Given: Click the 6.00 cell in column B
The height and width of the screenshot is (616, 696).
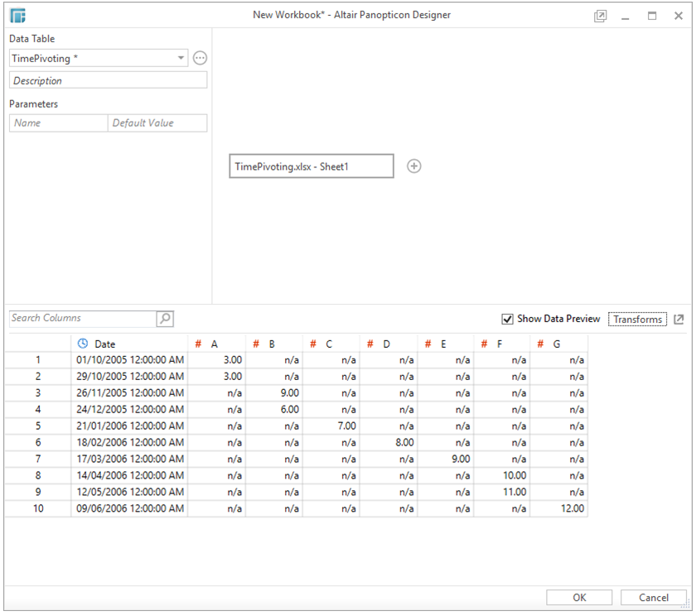Looking at the screenshot, I should [274, 409].
